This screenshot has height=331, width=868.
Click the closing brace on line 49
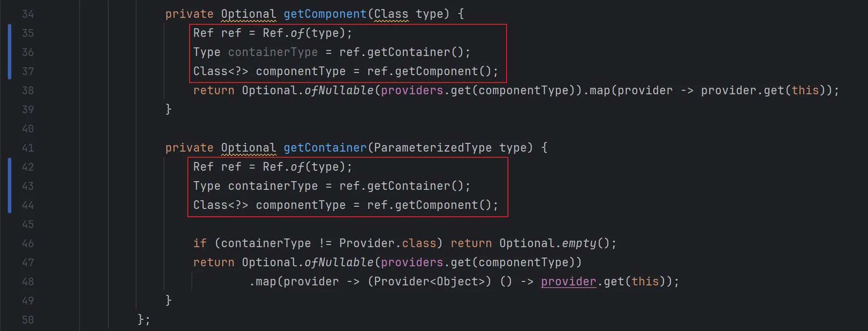pyautogui.click(x=169, y=301)
